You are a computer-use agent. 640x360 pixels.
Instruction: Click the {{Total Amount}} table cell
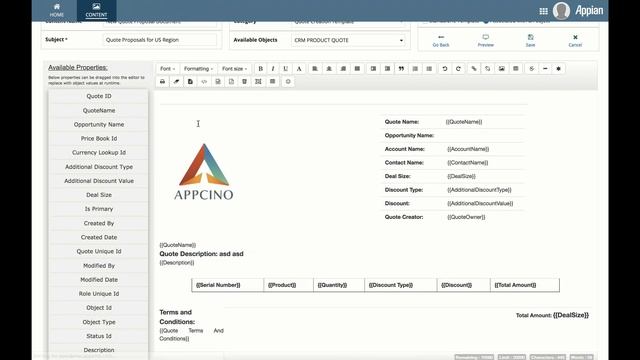click(x=525, y=285)
